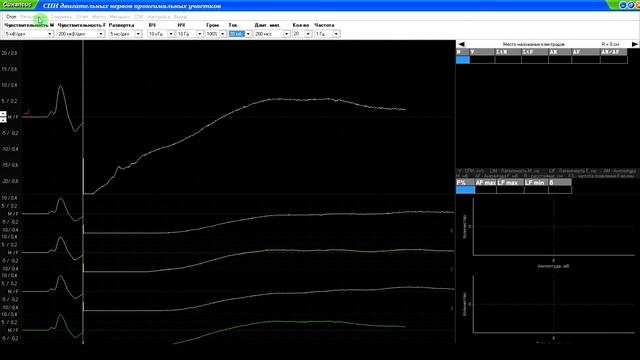Click the LF max column header
Viewport: 640px width, 360px height.
tap(510, 182)
